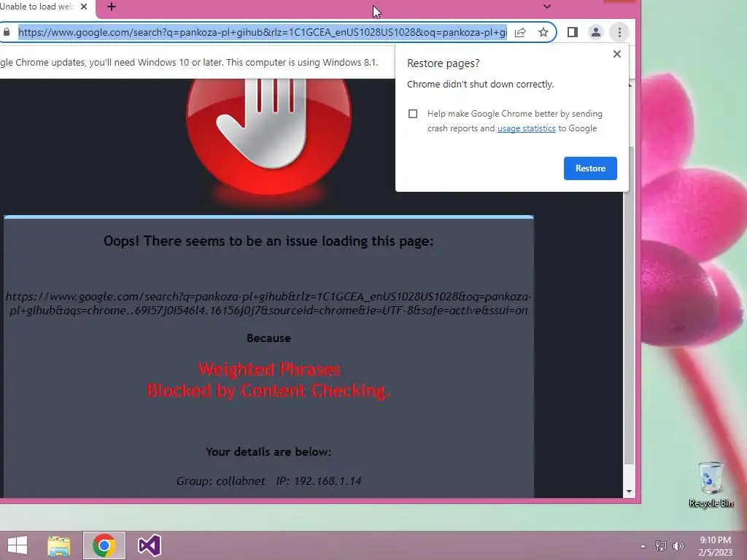Open a new tab with plus button
The height and width of the screenshot is (560, 747).
click(x=112, y=7)
